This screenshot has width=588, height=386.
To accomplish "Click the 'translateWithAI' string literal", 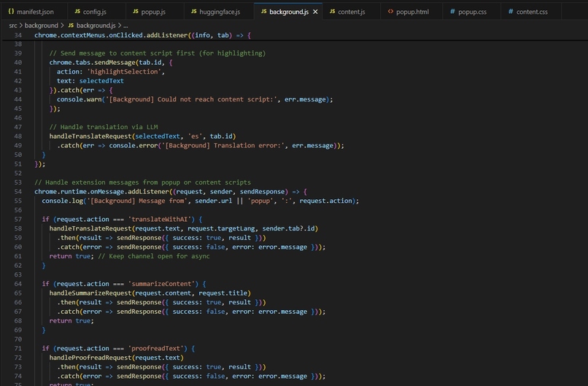I will tap(160, 220).
